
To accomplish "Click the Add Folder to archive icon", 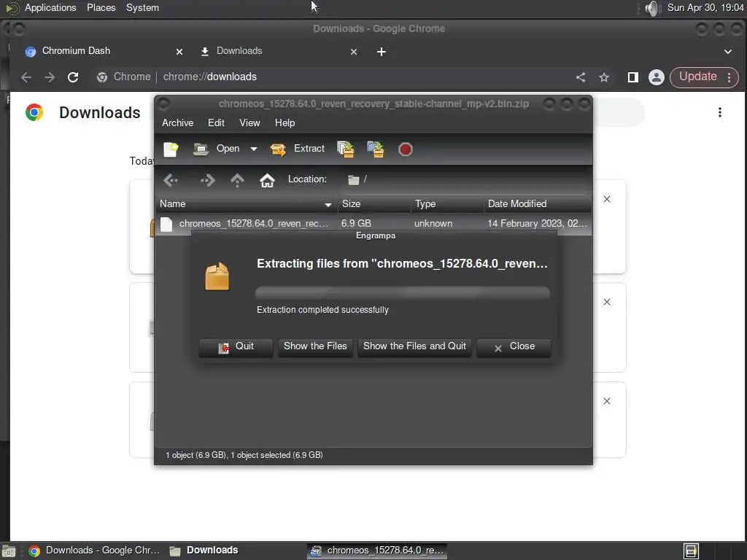I will click(376, 149).
